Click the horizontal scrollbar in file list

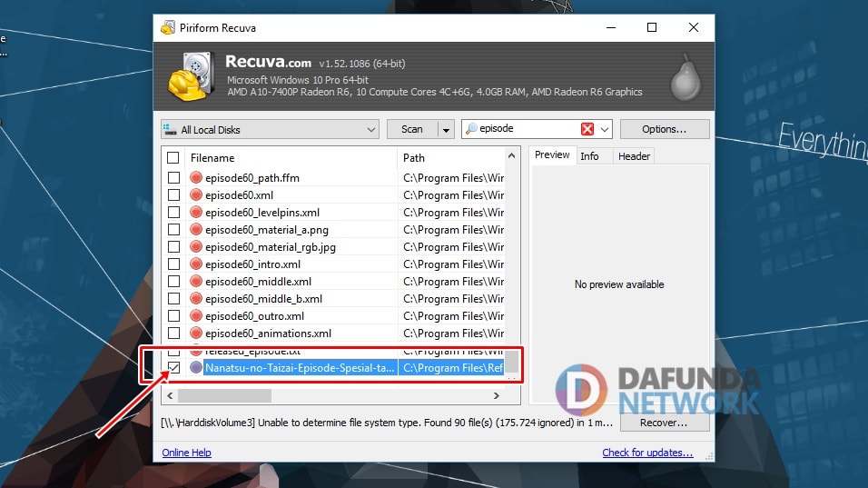tap(224, 396)
